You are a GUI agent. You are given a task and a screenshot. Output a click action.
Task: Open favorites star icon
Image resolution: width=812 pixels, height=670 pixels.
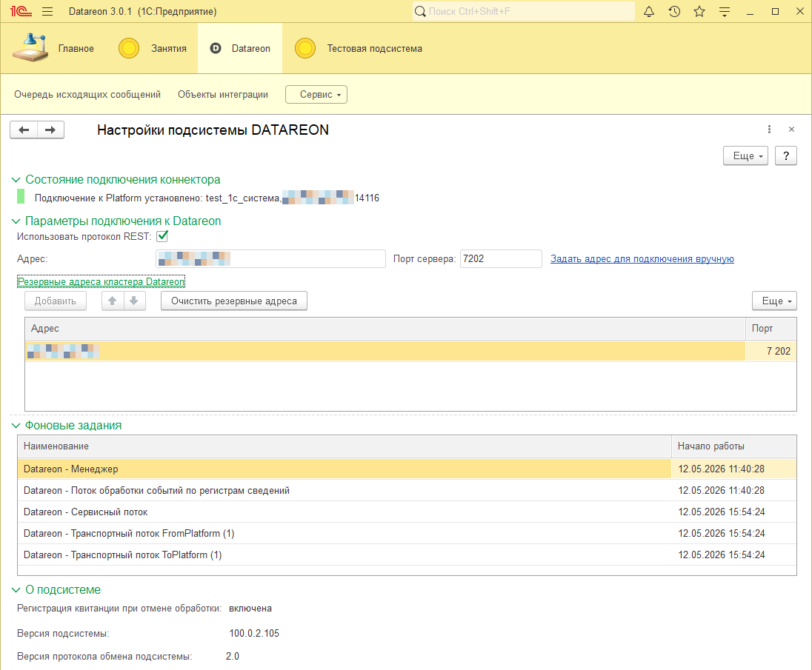coord(699,11)
